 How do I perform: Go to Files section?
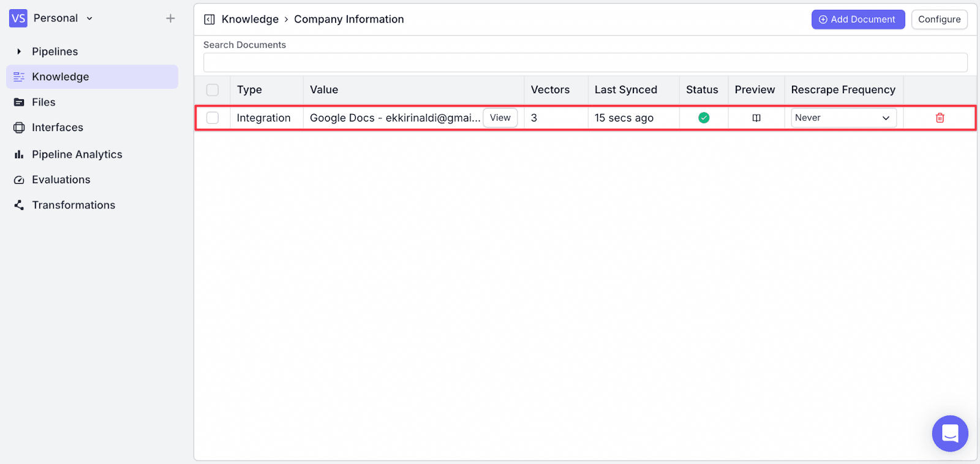click(43, 102)
